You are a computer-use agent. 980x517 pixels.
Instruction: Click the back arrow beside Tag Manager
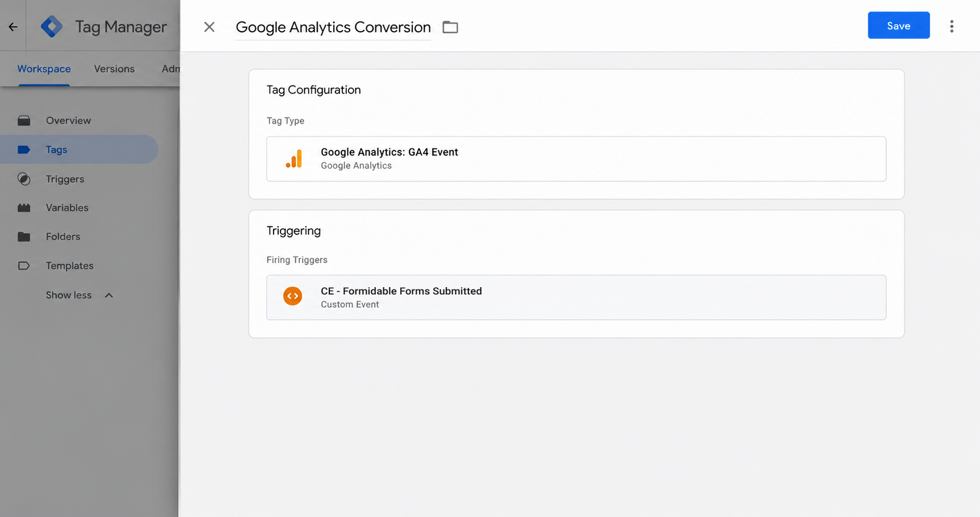pos(13,27)
